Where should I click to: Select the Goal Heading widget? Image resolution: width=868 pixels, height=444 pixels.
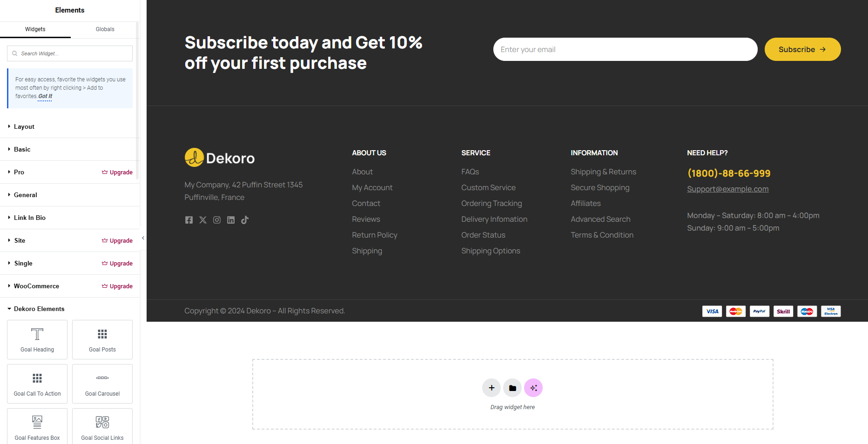[x=37, y=339]
